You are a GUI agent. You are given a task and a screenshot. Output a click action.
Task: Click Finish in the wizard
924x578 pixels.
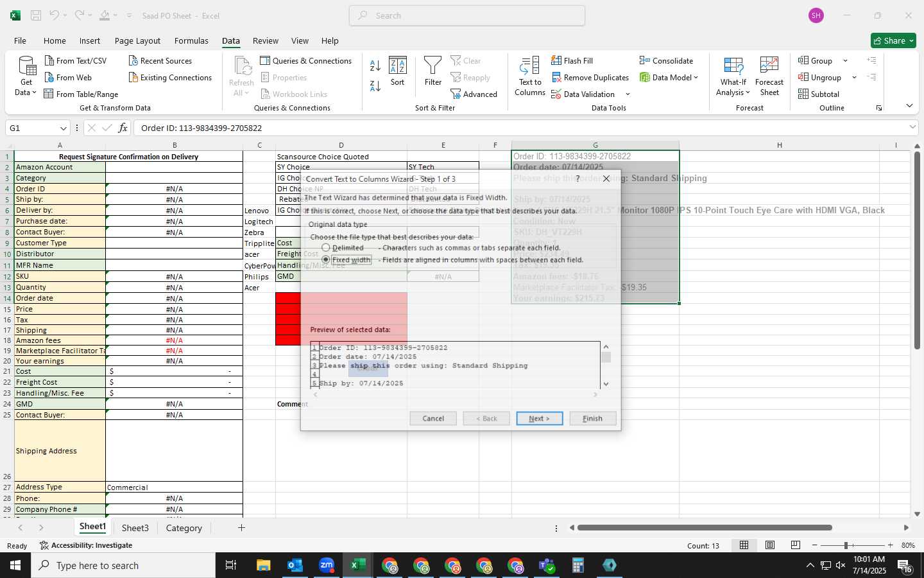pos(593,418)
